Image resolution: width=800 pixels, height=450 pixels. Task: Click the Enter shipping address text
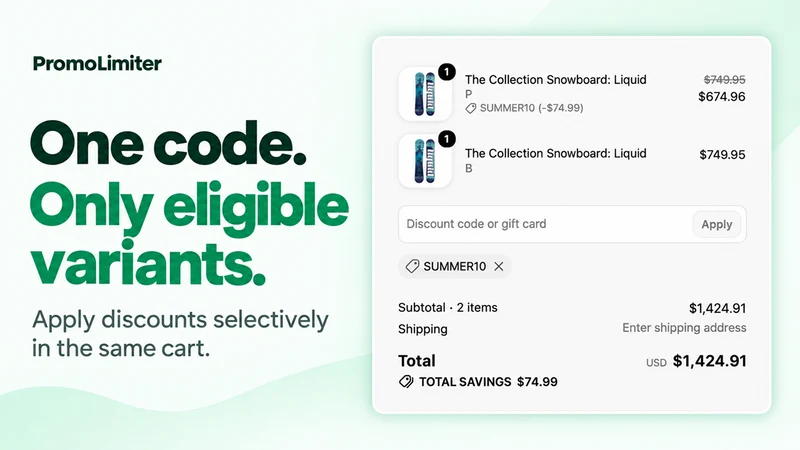[x=684, y=328]
